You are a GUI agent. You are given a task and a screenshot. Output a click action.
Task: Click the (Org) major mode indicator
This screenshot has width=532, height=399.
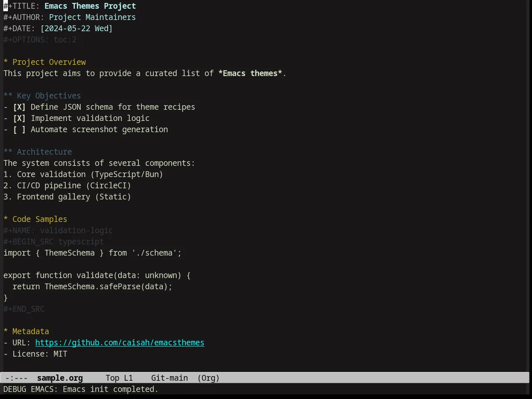[x=208, y=378]
